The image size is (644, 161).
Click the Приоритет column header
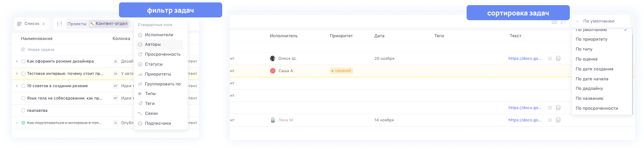[341, 36]
